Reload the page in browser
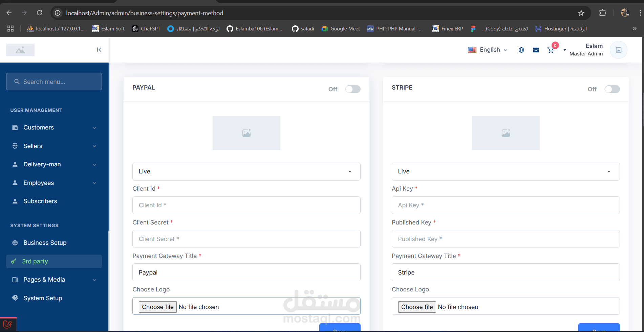 tap(40, 13)
